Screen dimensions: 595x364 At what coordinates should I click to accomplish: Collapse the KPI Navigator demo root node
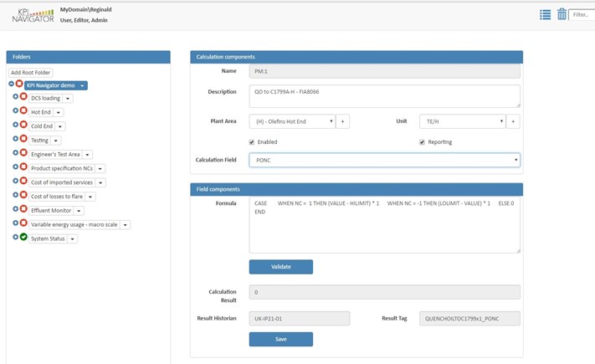pyautogui.click(x=12, y=84)
